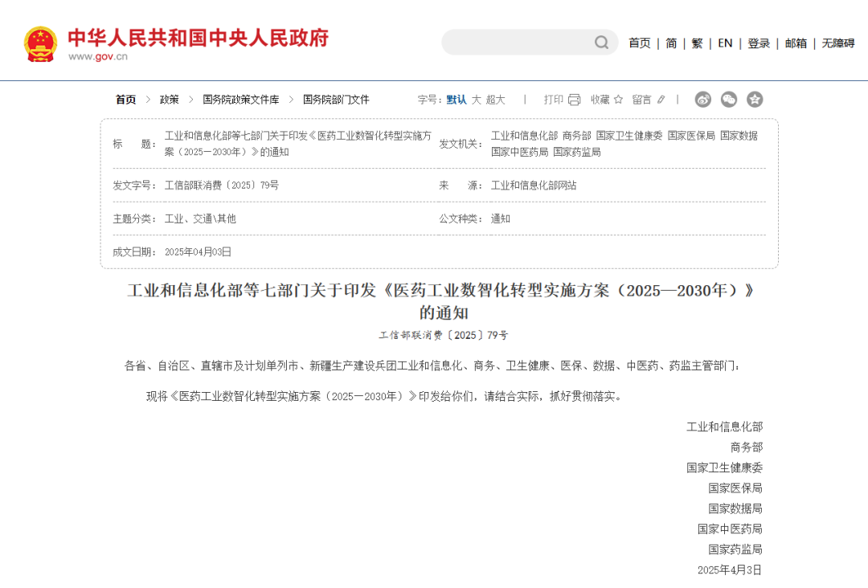Set font size to 默认 (default)
The height and width of the screenshot is (588, 868).
(x=457, y=100)
